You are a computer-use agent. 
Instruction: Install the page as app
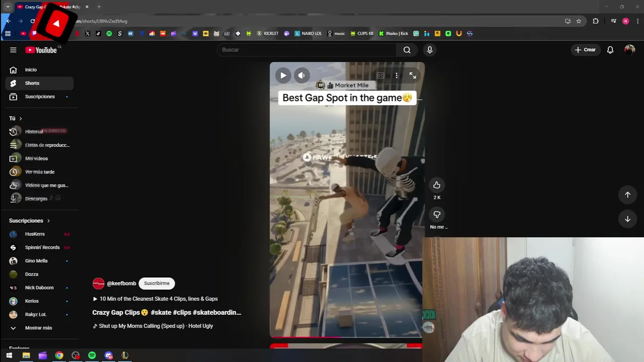click(x=568, y=21)
